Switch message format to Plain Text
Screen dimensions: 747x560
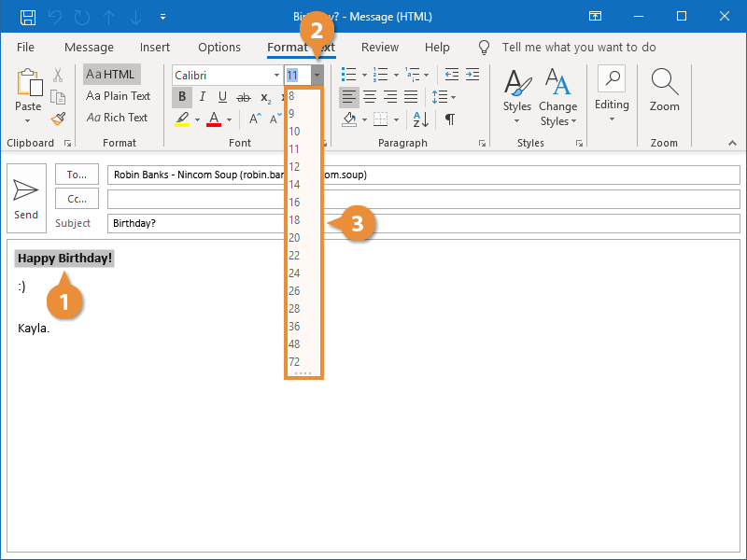119,95
